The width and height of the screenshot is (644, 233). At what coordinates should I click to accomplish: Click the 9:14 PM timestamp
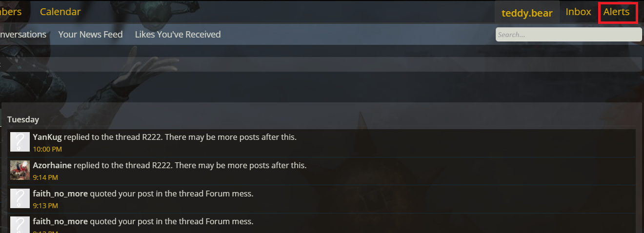point(45,177)
